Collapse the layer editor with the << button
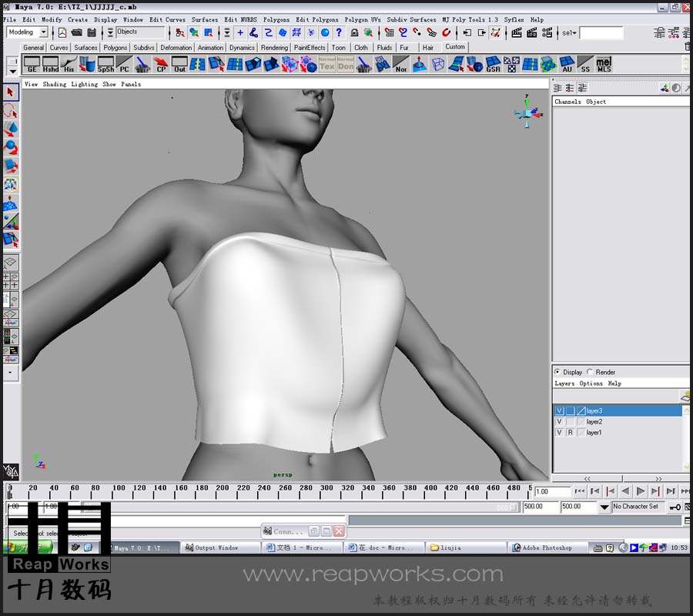Screen dimensions: 693x616 587,479
